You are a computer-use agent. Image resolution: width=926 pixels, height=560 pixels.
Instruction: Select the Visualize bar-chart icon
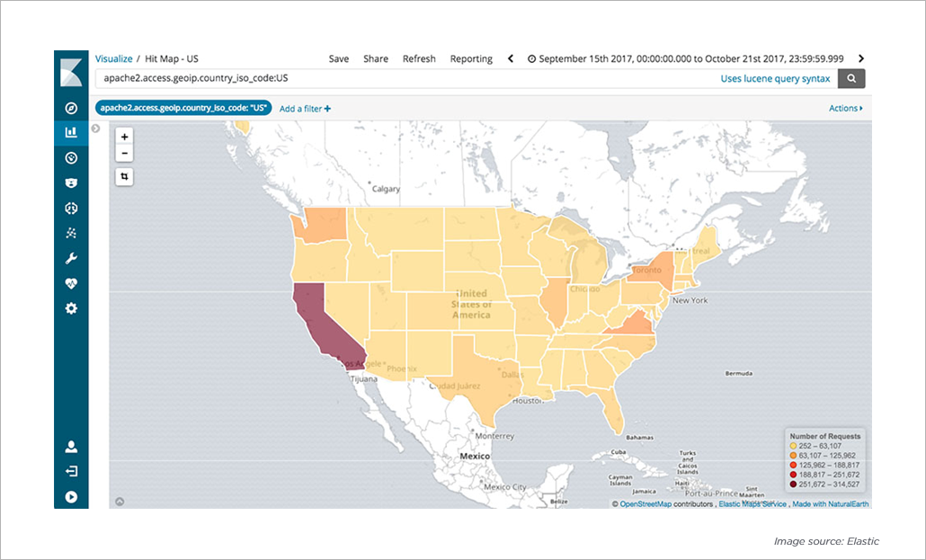click(71, 132)
